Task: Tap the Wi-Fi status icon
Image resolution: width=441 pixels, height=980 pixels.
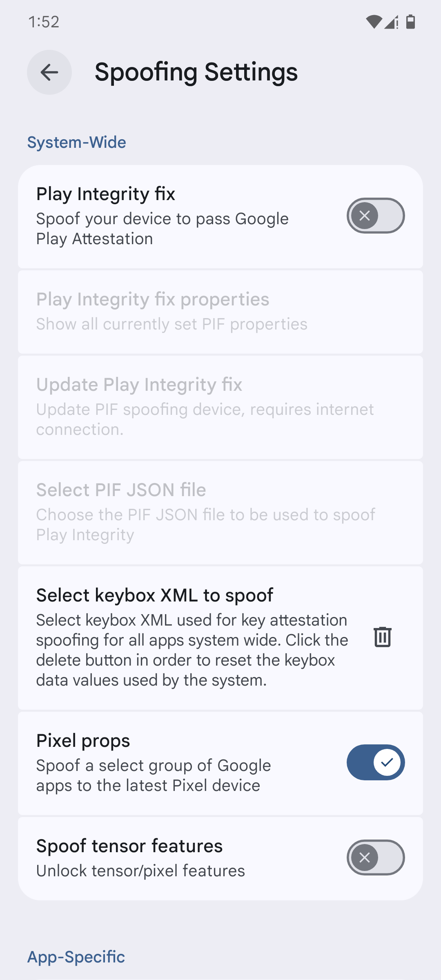Action: coord(373,22)
